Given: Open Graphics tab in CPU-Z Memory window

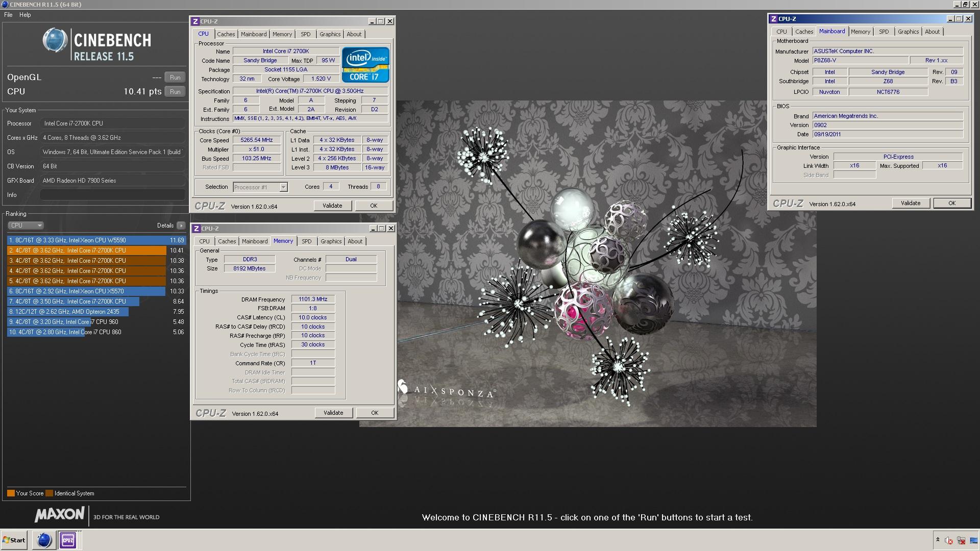Looking at the screenshot, I should (x=331, y=241).
